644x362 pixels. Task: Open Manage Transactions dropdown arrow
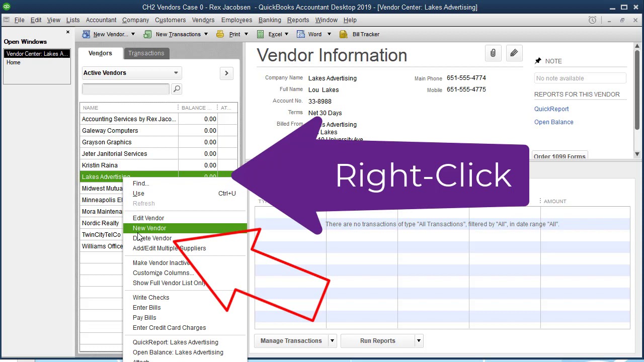(x=332, y=341)
